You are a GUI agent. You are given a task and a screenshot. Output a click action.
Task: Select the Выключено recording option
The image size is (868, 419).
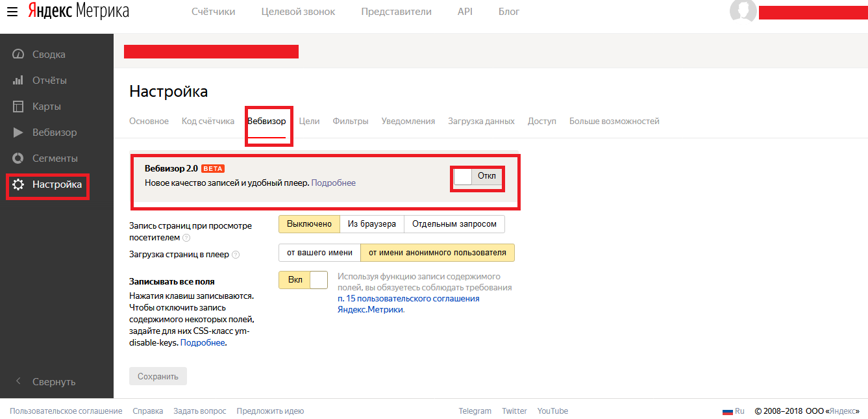[309, 224]
